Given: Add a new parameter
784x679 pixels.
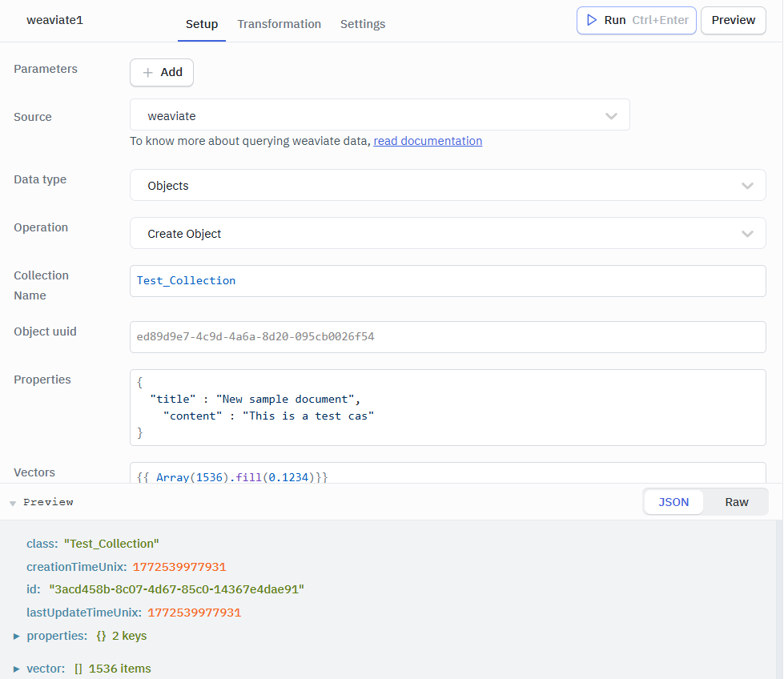Looking at the screenshot, I should 162,73.
